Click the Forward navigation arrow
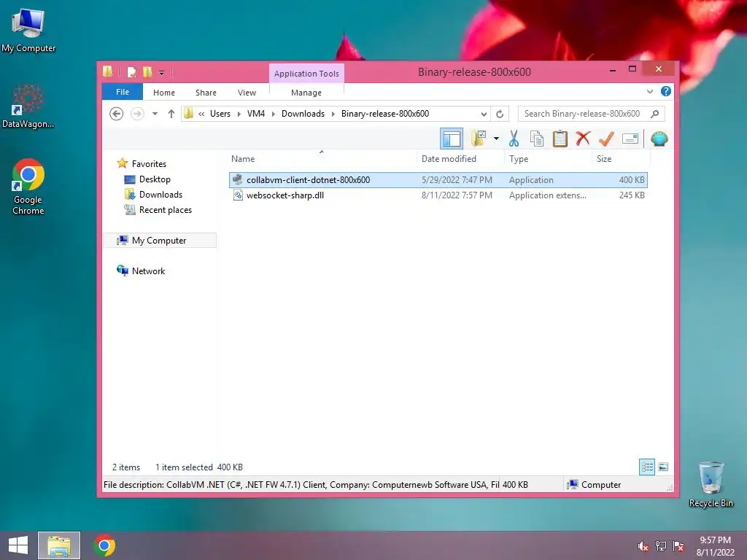This screenshot has width=747, height=560. (137, 114)
